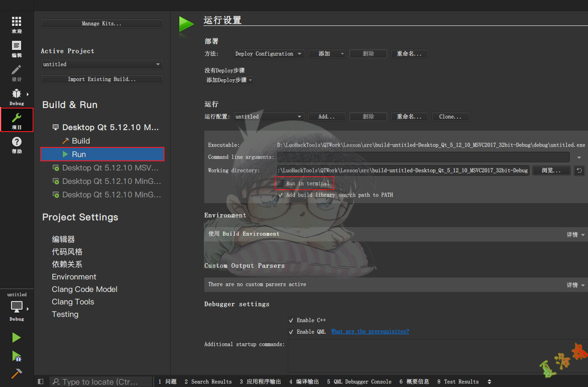Expand Build Environment details (详情)
588x387 pixels.
pos(576,235)
